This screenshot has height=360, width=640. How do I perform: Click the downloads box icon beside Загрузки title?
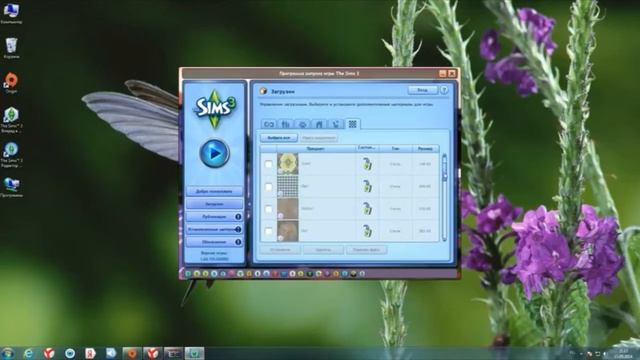coord(264,91)
